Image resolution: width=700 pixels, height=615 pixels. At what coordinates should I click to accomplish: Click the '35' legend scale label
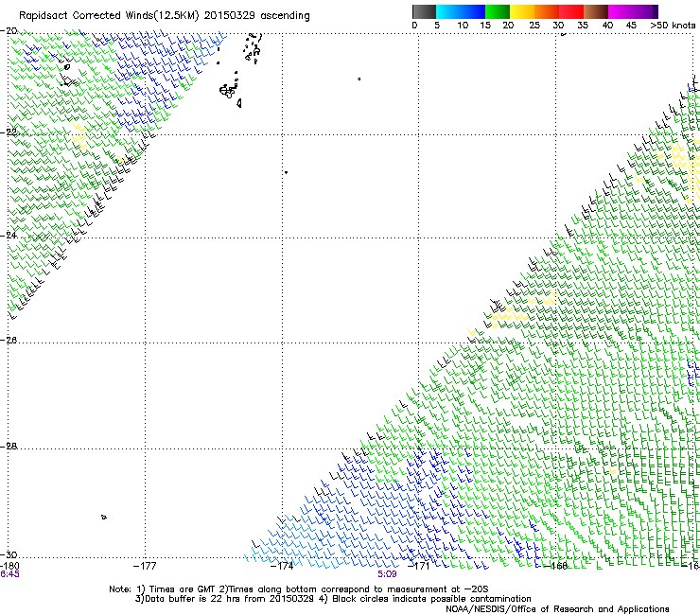click(x=583, y=26)
